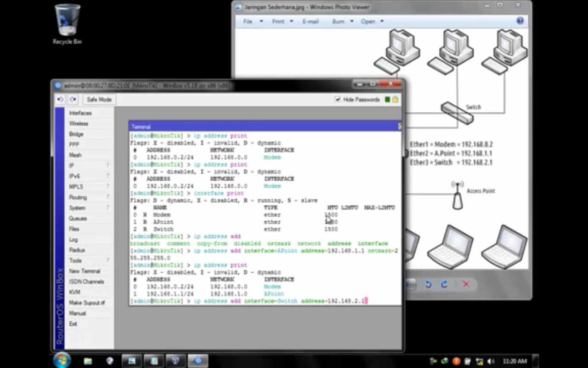
Task: Click E-mail in Photo Viewer toolbar
Action: coord(311,21)
